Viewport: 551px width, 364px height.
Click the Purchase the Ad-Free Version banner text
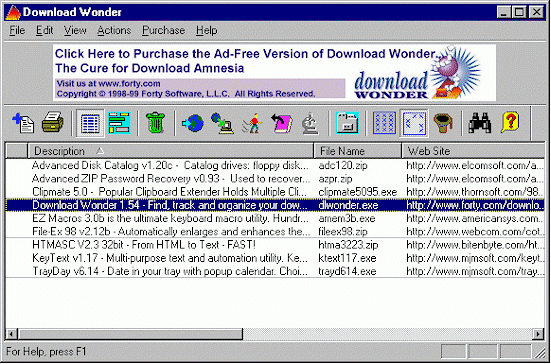(x=248, y=54)
